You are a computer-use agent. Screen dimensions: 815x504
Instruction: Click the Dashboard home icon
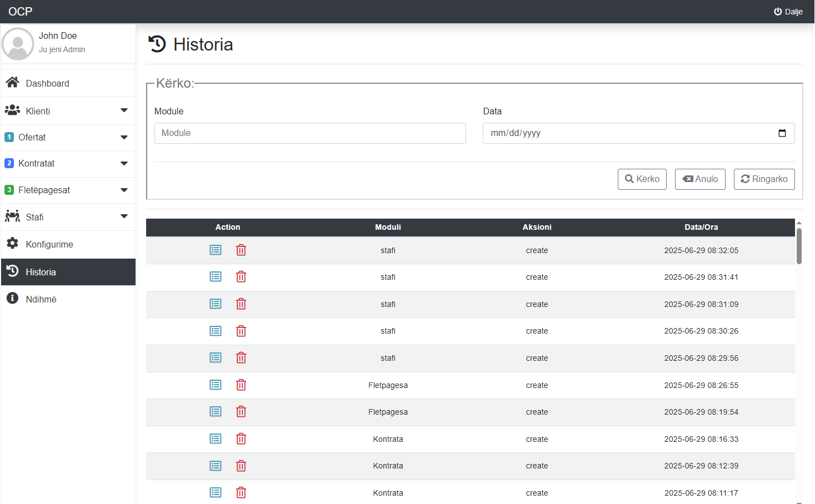12,83
